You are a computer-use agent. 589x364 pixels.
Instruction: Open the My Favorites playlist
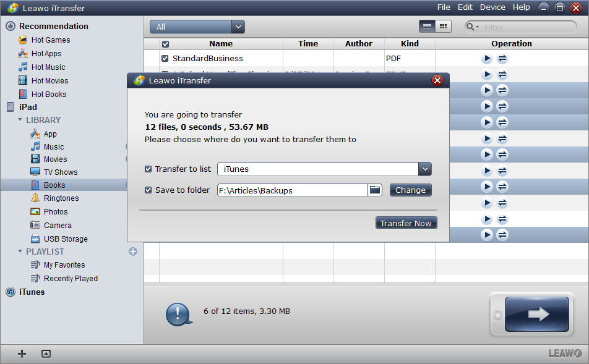pos(58,265)
